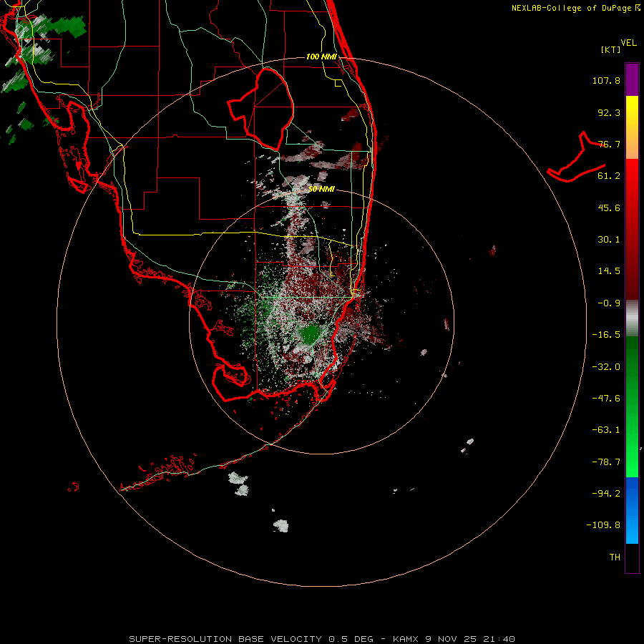Click the NEXLAB-College of DuPage label

(x=576, y=8)
